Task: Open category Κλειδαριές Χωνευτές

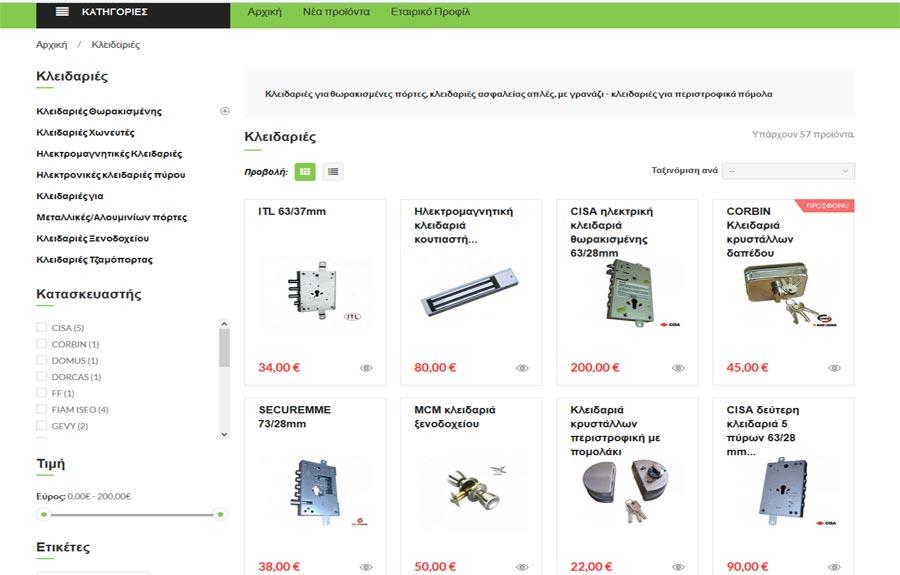Action: [x=86, y=133]
